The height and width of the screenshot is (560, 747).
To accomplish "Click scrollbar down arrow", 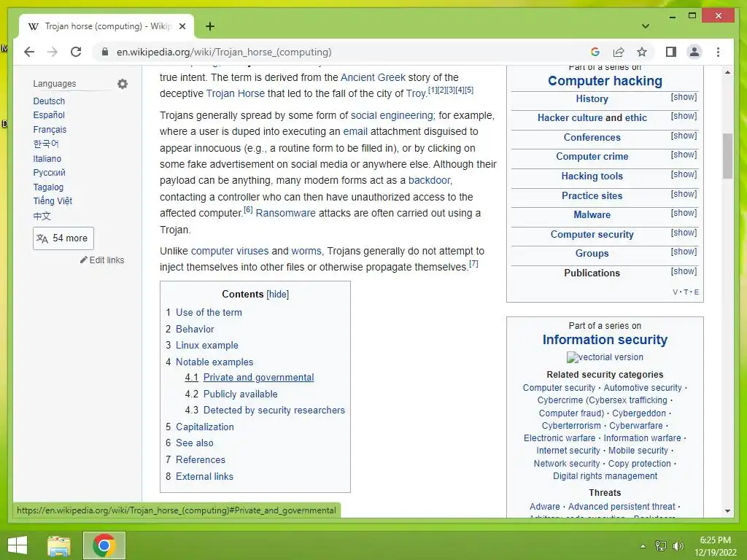I will coord(727,511).
